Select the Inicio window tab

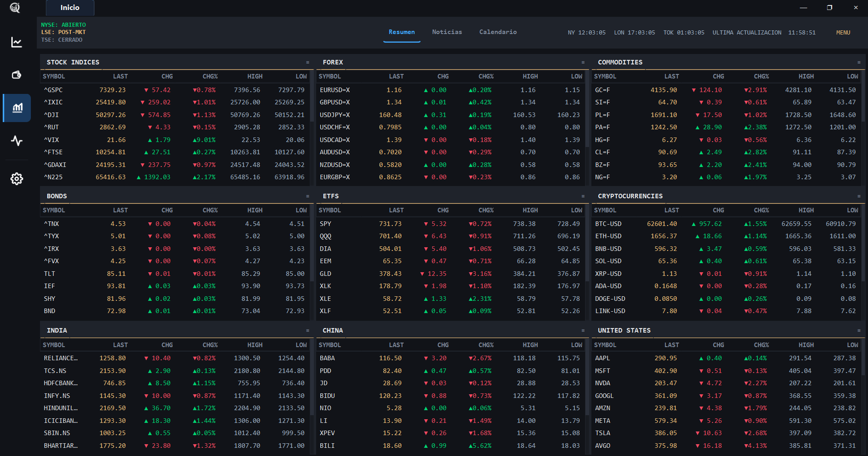pos(70,8)
